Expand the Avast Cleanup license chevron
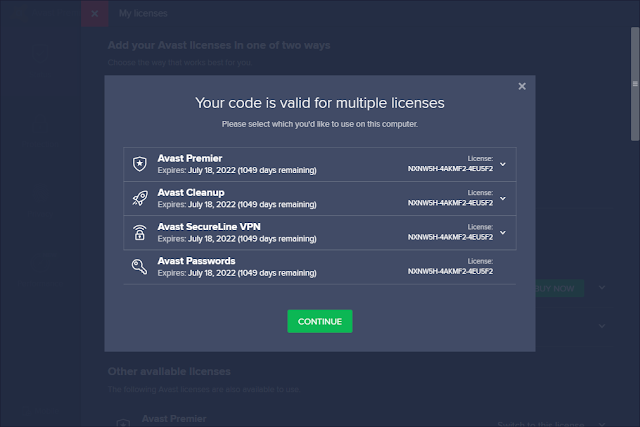 point(502,198)
